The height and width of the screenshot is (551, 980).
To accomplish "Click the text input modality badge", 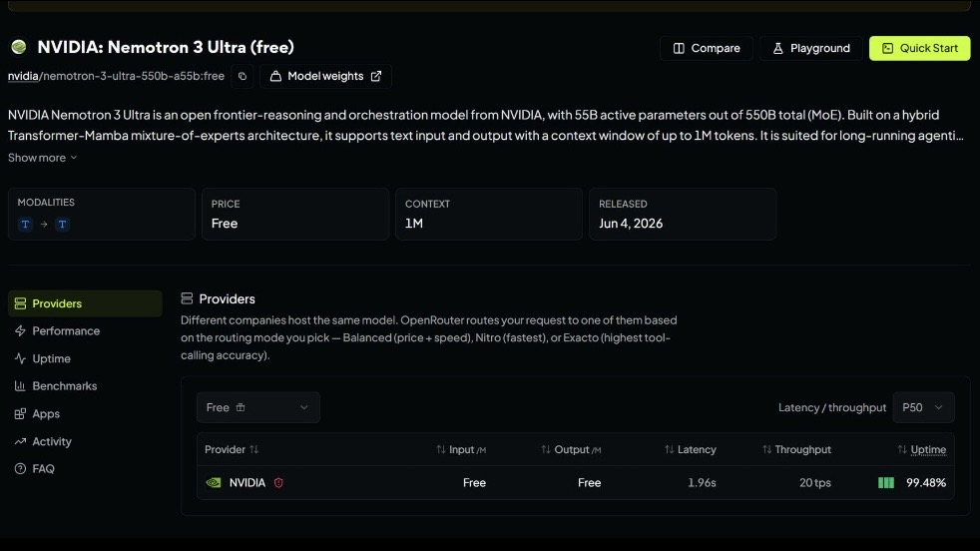I will coord(26,224).
